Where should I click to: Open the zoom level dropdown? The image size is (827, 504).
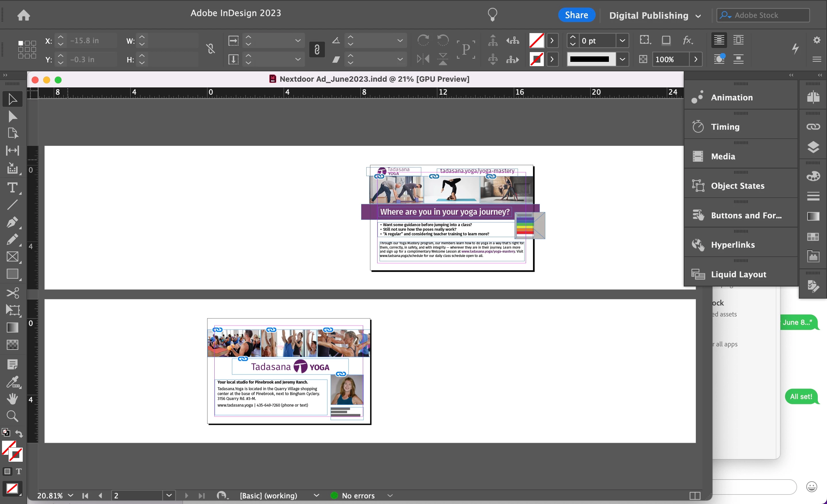click(70, 495)
